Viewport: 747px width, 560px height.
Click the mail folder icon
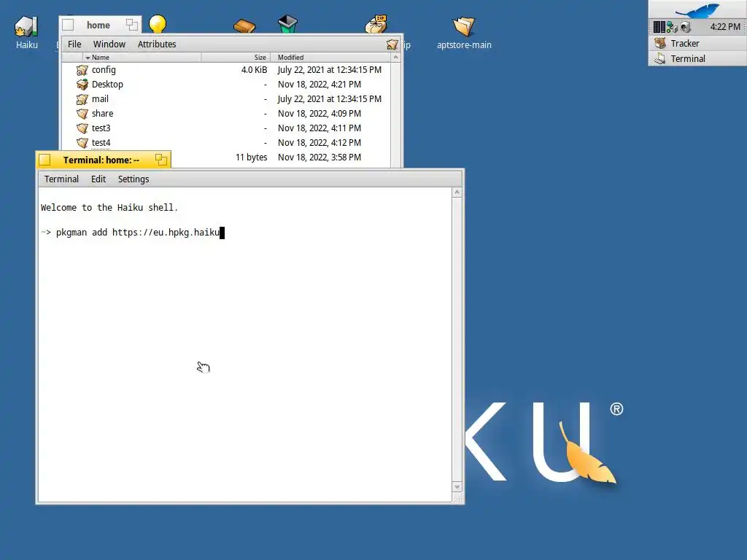(82, 99)
